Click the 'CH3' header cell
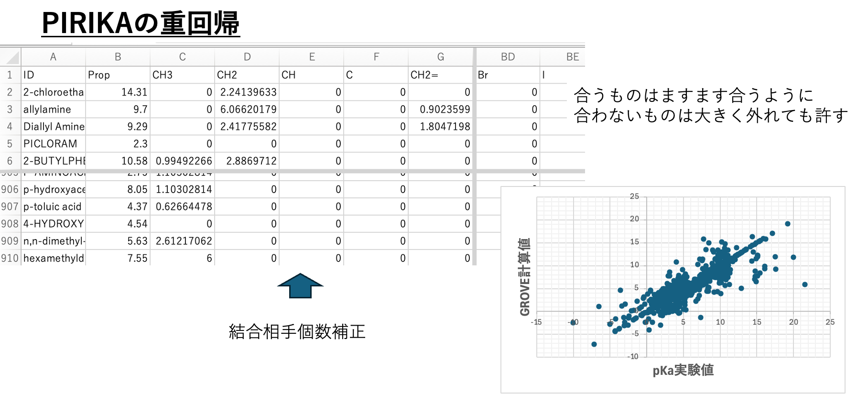The width and height of the screenshot is (868, 394). click(x=182, y=75)
